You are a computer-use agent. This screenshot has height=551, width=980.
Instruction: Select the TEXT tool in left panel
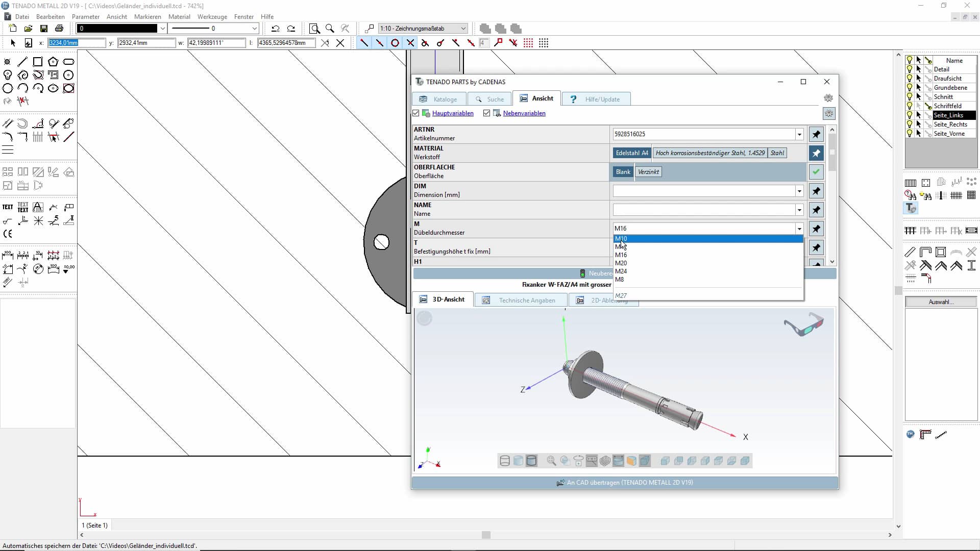[x=8, y=207]
